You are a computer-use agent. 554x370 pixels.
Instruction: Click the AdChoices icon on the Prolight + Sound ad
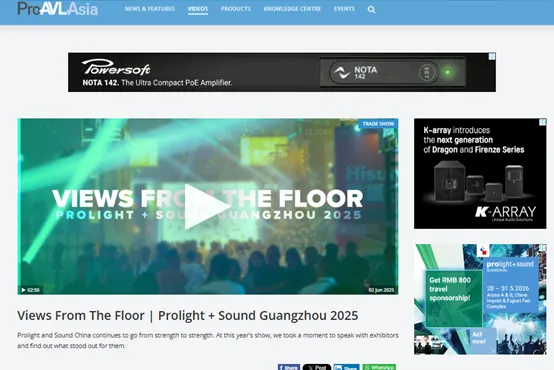coord(543,248)
